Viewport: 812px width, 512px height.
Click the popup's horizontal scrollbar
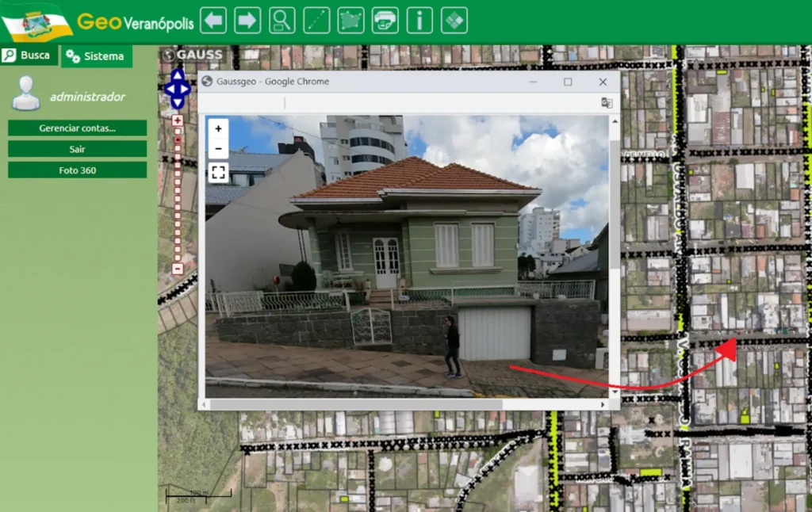(357, 404)
